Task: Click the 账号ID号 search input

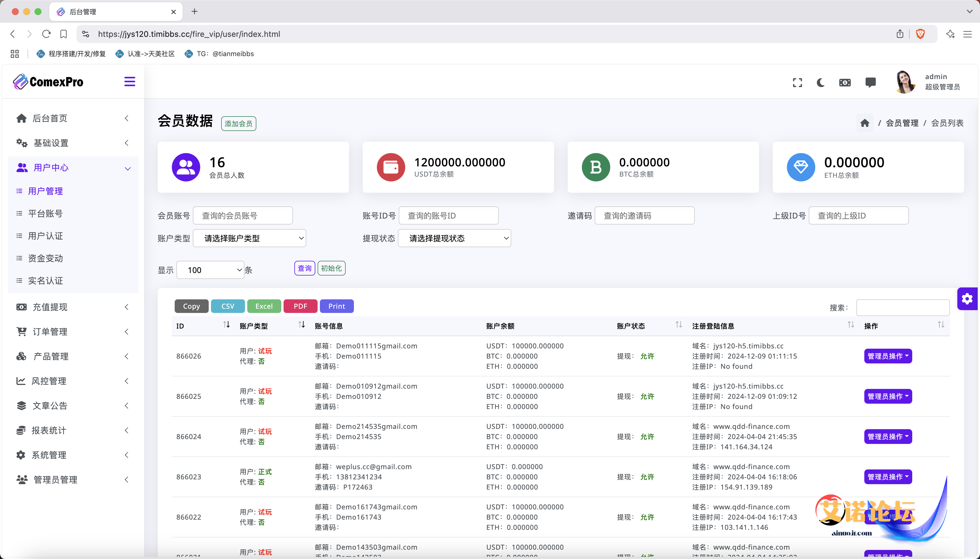Action: (x=449, y=215)
